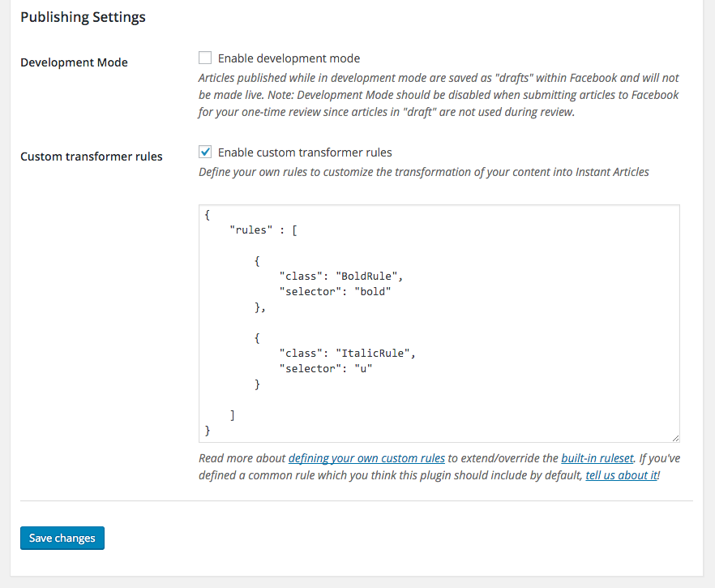The image size is (715, 588).
Task: Follow the 'tell us about it' link
Action: tap(621, 476)
